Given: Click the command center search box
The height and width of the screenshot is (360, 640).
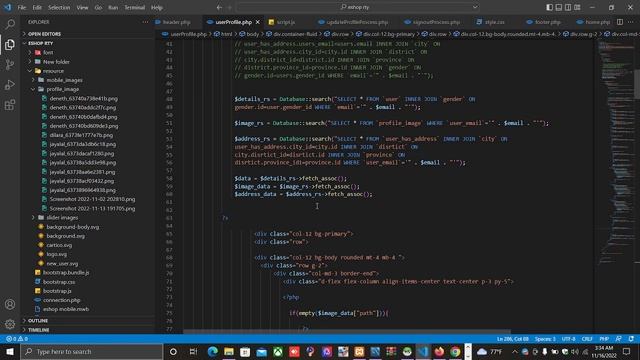Looking at the screenshot, I should pos(358,7).
